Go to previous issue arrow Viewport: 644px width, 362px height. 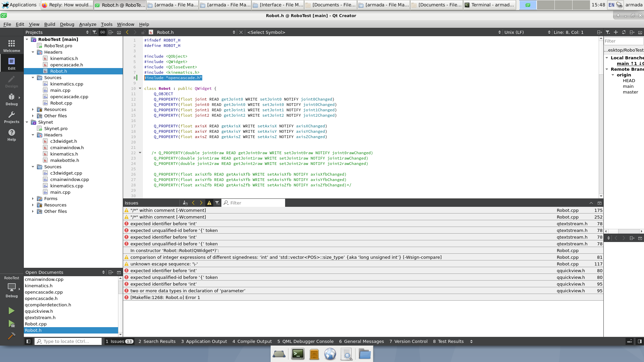tap(193, 203)
